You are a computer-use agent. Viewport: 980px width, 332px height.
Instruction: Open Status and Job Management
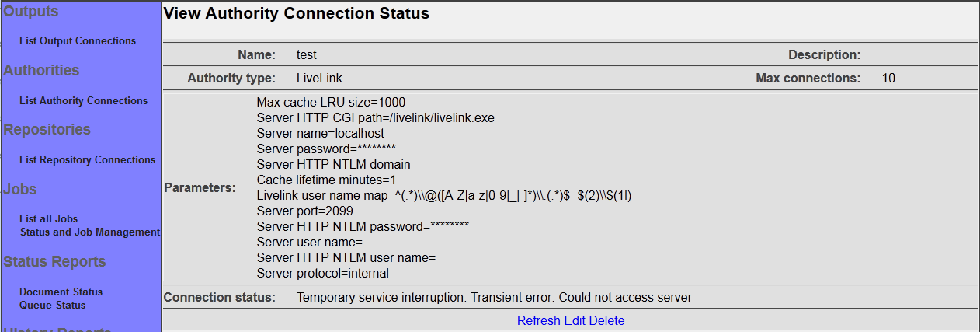point(89,232)
